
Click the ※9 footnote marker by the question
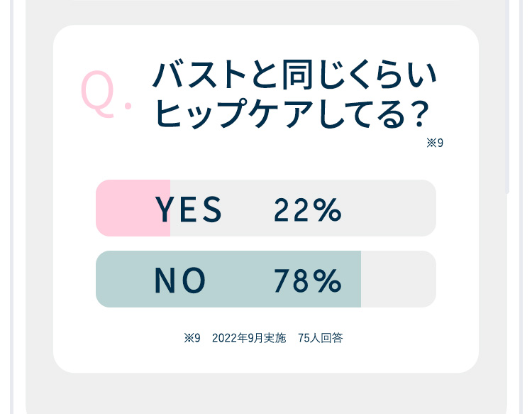click(435, 143)
